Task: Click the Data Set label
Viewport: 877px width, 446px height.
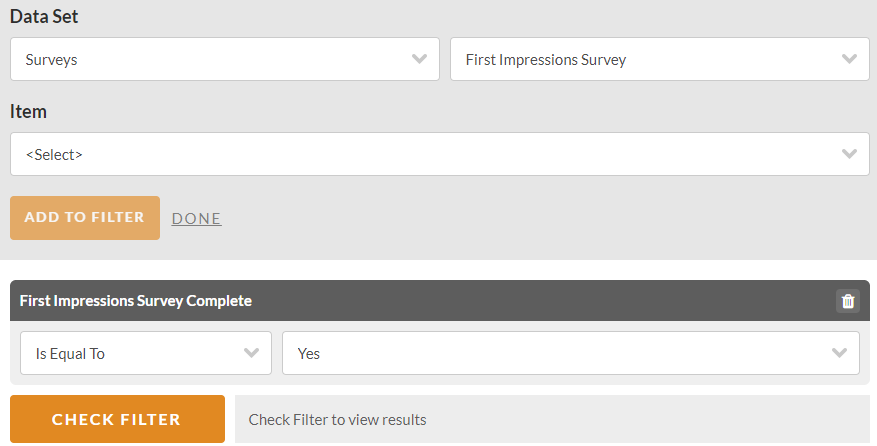Action: click(44, 16)
